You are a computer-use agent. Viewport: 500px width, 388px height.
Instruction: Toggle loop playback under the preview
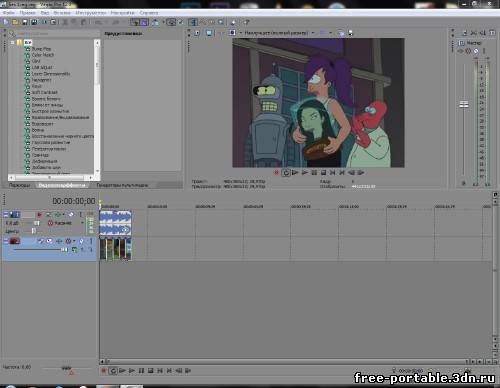pos(286,172)
